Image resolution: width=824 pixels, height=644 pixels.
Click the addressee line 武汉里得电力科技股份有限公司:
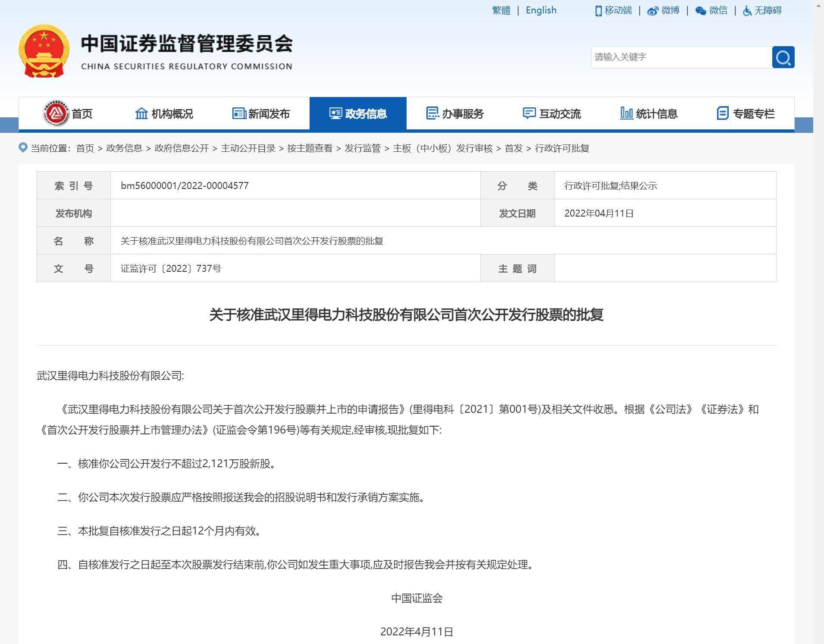110,376
